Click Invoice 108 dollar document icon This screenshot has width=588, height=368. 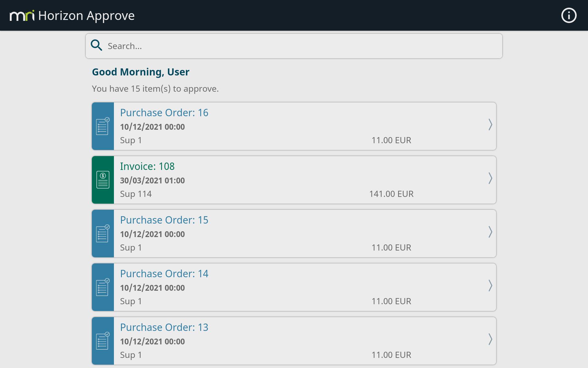pos(103,180)
